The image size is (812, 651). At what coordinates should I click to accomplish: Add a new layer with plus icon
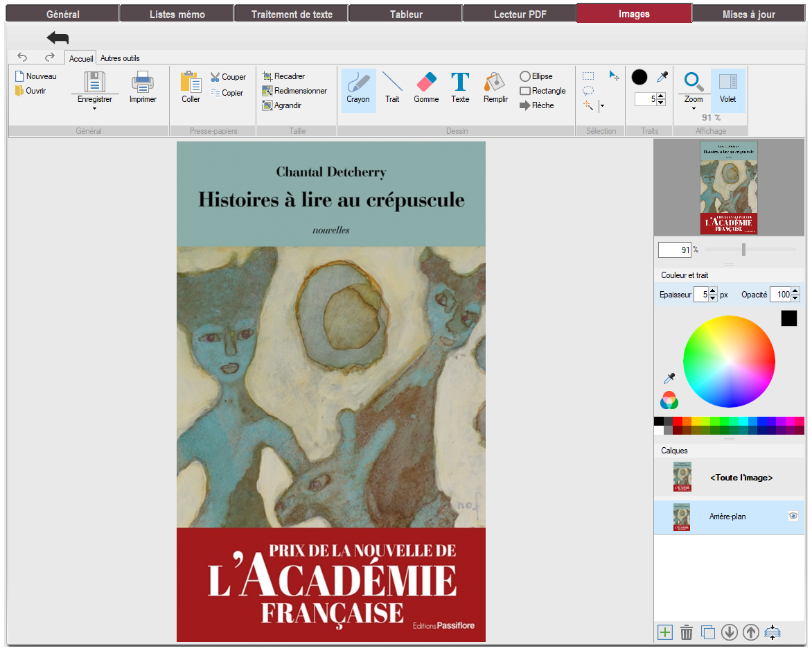click(665, 632)
